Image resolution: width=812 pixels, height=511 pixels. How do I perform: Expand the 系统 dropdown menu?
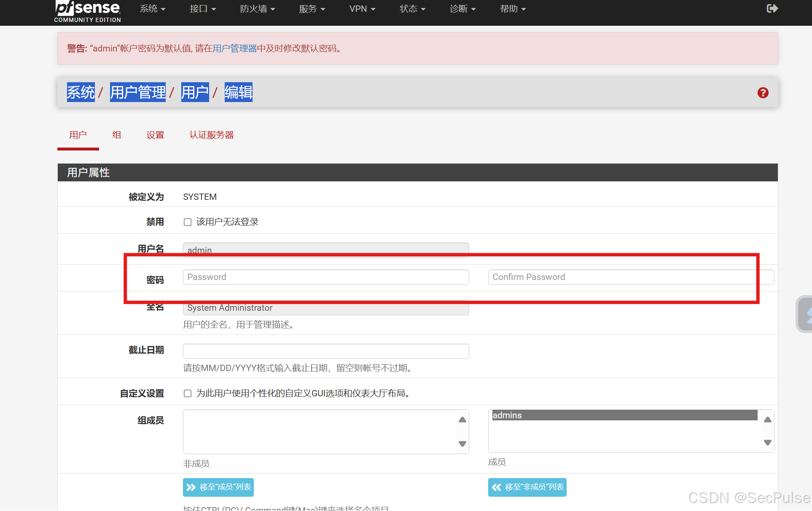(x=152, y=9)
